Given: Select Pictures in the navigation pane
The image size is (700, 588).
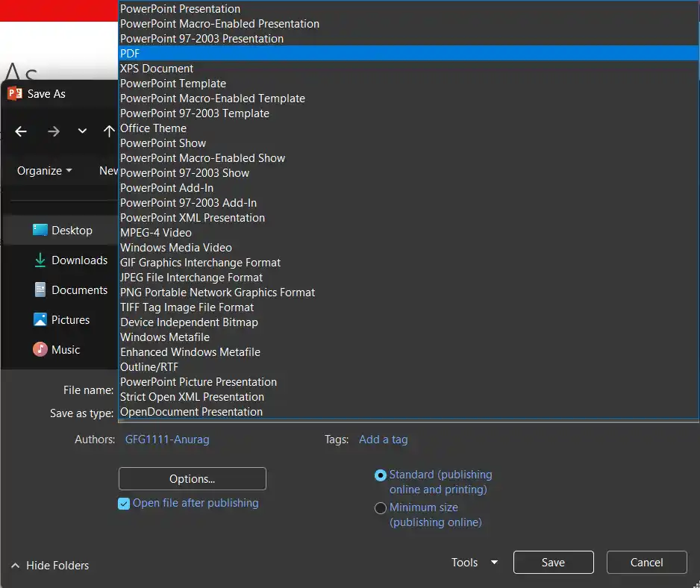Looking at the screenshot, I should tap(60, 320).
